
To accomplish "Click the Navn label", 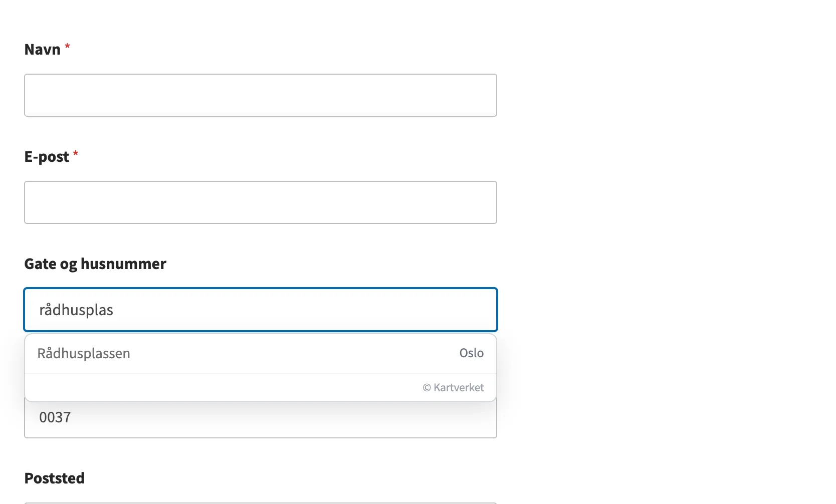I will [43, 50].
